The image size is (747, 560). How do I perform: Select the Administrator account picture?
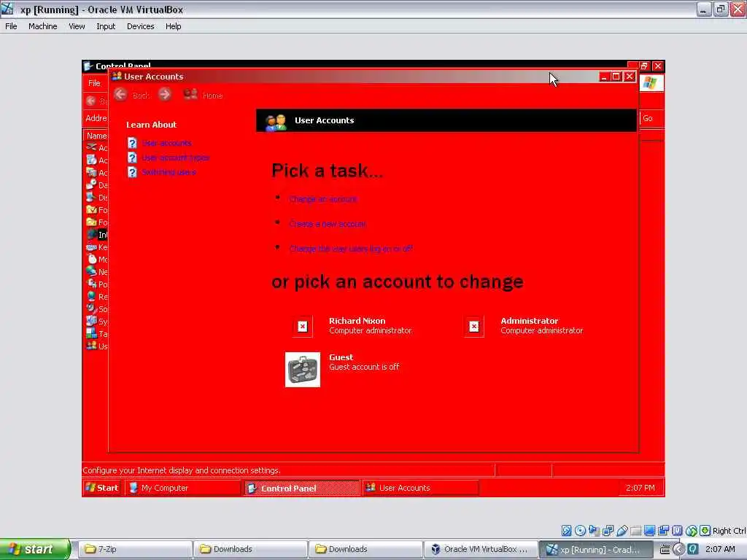474,326
